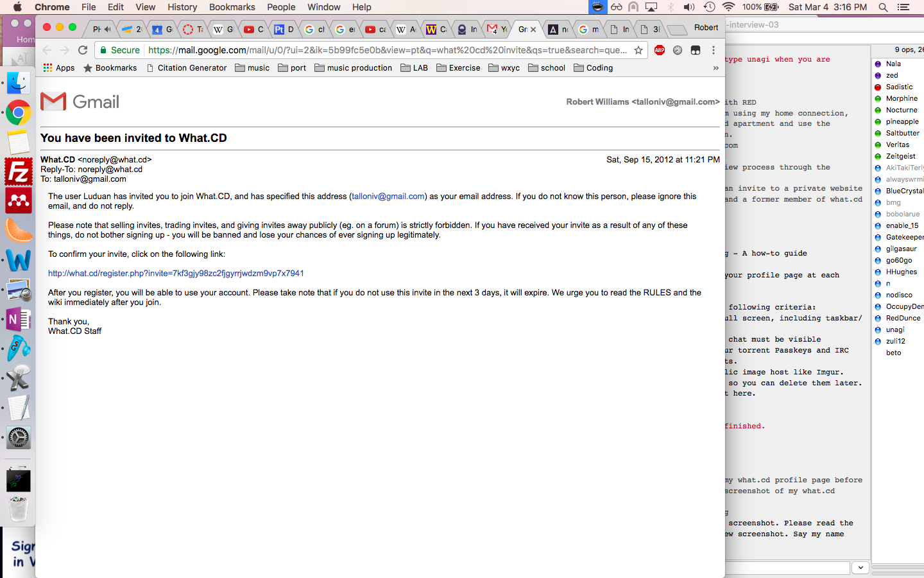Click the Time Machine menu bar icon

coord(709,7)
